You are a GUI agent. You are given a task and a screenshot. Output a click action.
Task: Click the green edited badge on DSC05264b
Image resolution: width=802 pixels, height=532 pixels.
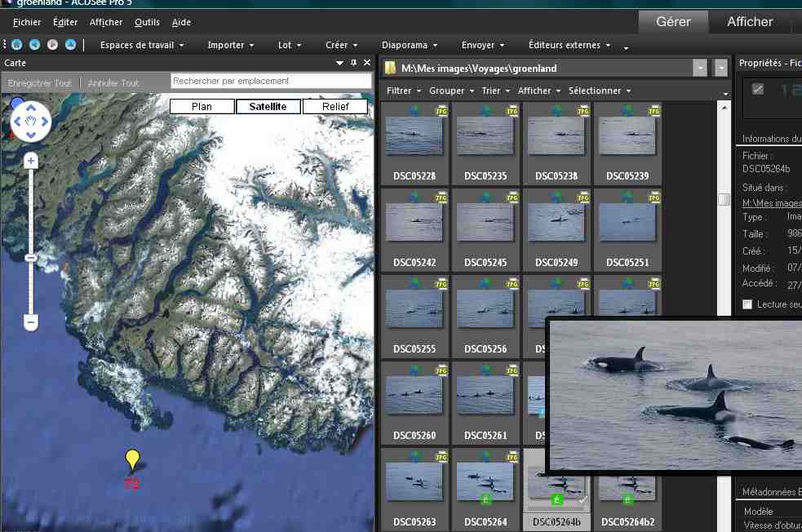[x=557, y=499]
